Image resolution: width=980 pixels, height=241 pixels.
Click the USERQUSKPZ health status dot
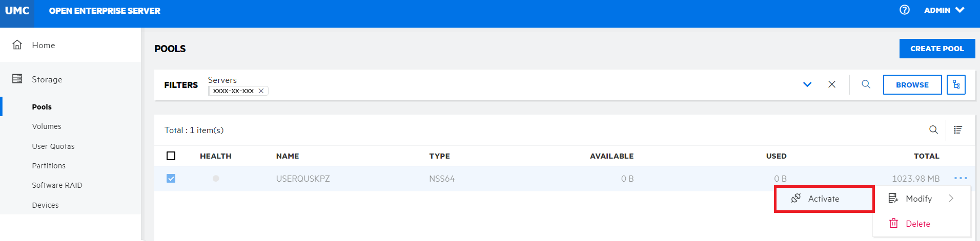(216, 179)
